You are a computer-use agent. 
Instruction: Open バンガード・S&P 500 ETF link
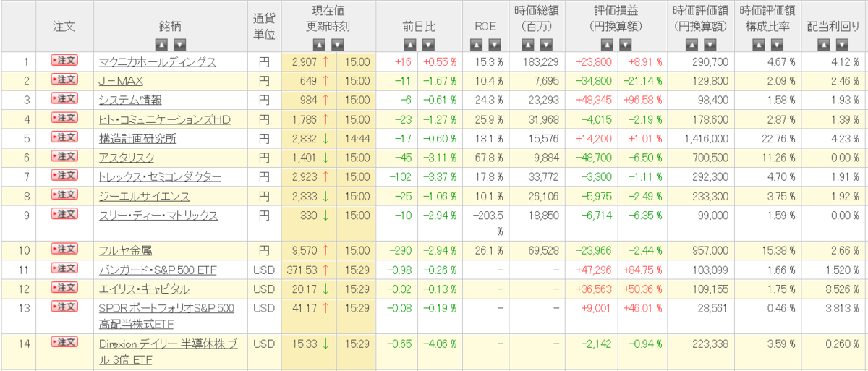tap(157, 270)
